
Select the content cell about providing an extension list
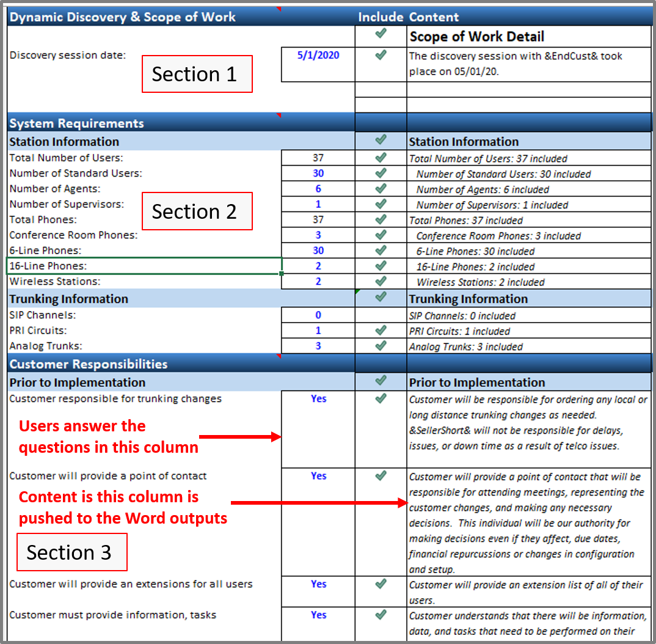coord(529,591)
